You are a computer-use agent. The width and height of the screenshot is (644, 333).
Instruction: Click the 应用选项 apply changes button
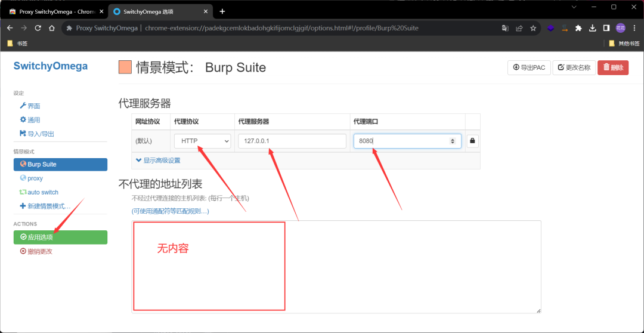(x=60, y=237)
